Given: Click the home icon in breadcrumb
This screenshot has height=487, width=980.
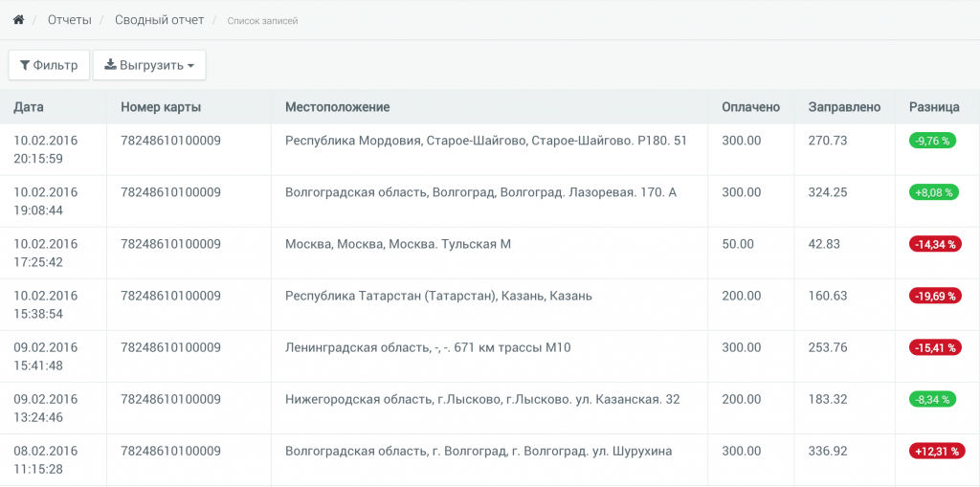Looking at the screenshot, I should click(18, 20).
